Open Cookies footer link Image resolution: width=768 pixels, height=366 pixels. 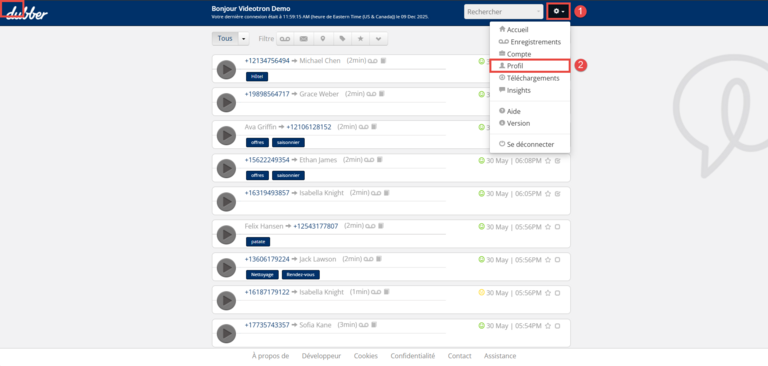tap(366, 356)
